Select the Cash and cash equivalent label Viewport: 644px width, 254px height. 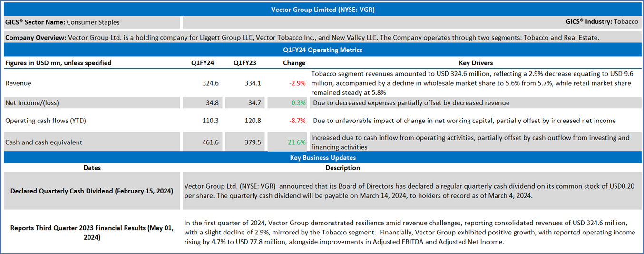44,142
